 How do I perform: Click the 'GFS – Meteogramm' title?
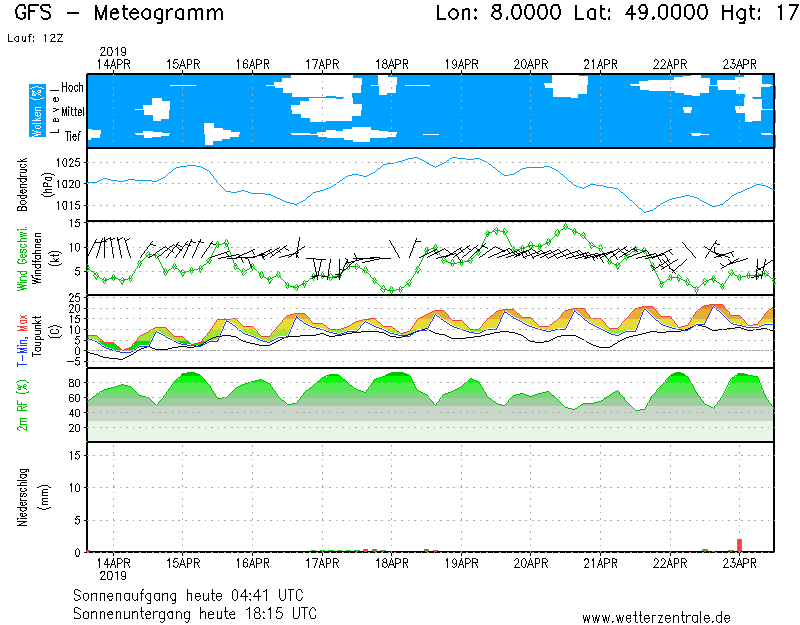click(x=119, y=13)
